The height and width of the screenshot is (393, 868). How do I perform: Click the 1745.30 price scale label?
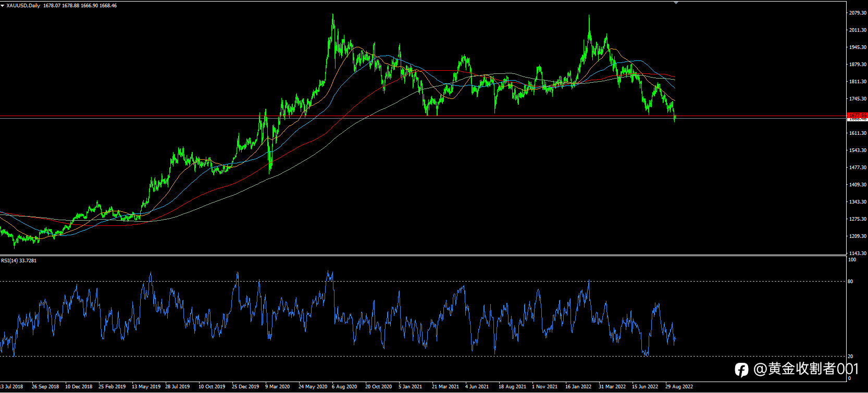(858, 99)
